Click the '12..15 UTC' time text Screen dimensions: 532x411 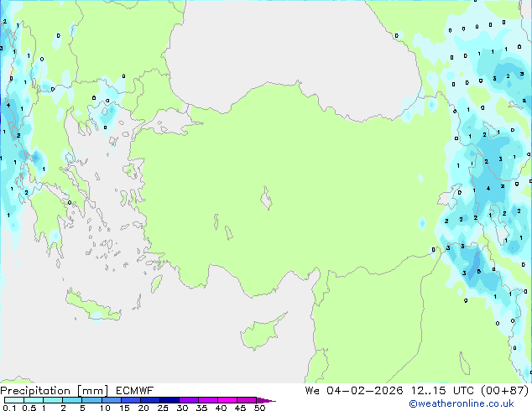442,391
